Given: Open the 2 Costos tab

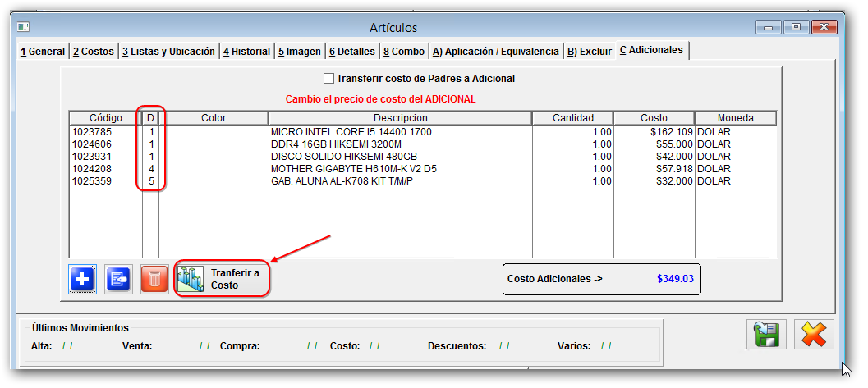Looking at the screenshot, I should (x=94, y=52).
